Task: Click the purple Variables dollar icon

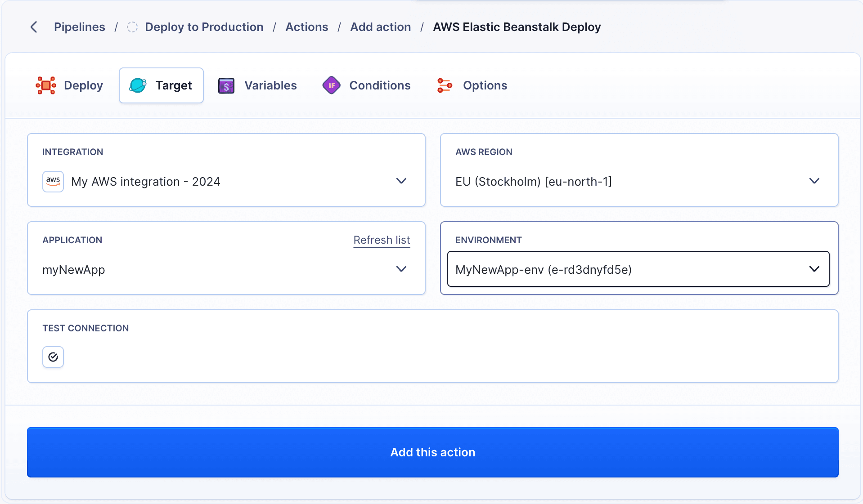Action: coord(226,85)
